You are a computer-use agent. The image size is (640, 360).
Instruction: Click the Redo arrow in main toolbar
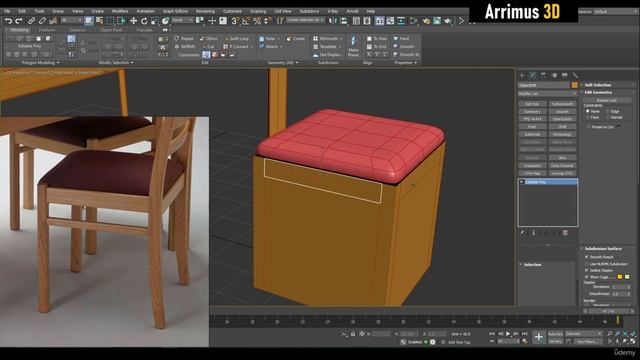pos(19,20)
